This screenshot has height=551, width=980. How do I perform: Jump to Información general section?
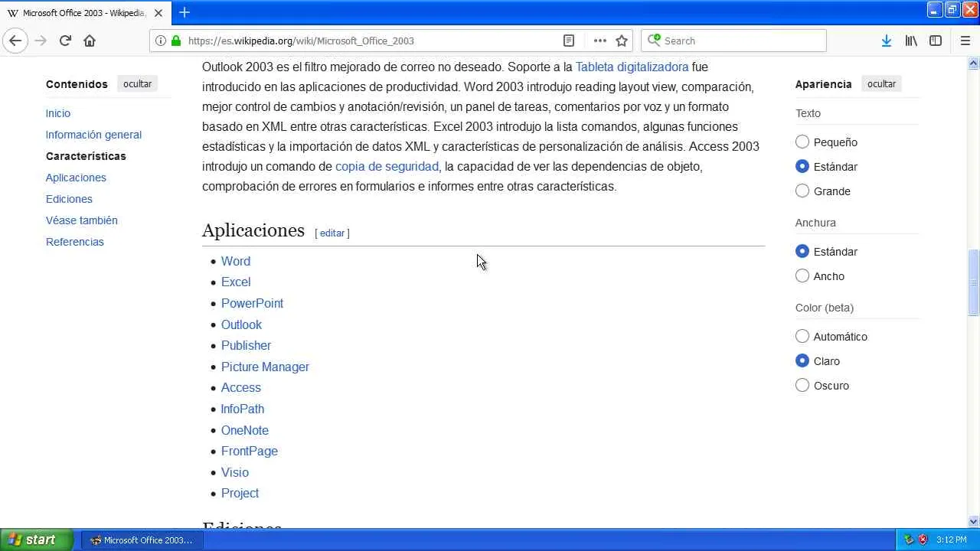(93, 135)
